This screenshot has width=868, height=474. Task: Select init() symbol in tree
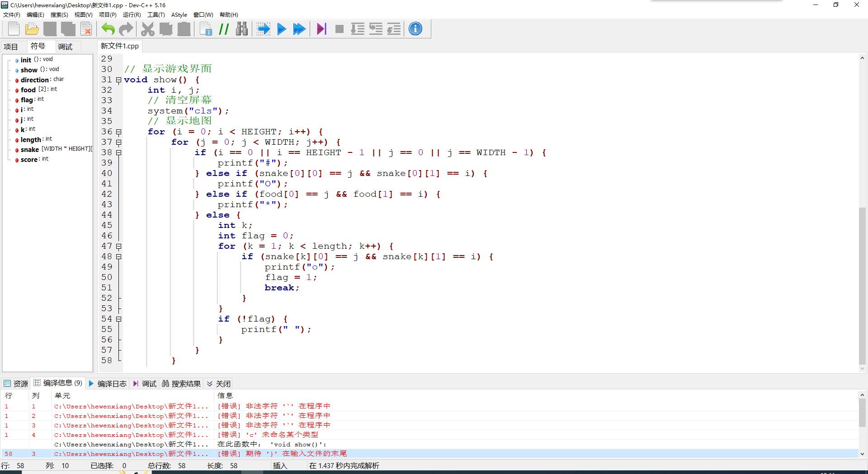36,60
